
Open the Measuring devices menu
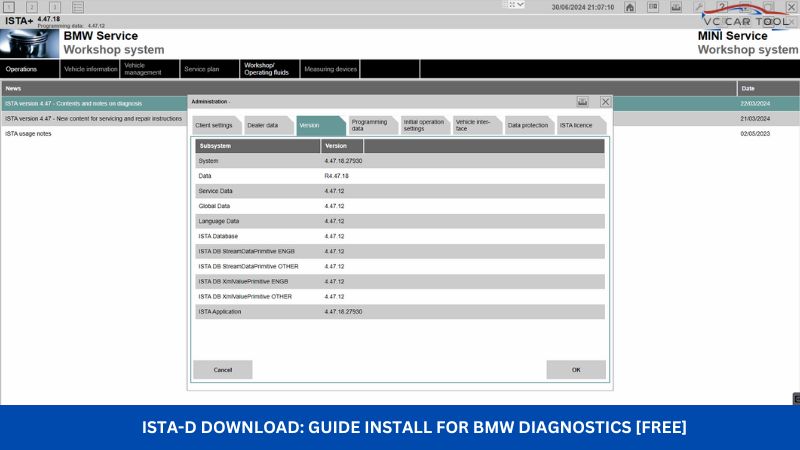[330, 69]
